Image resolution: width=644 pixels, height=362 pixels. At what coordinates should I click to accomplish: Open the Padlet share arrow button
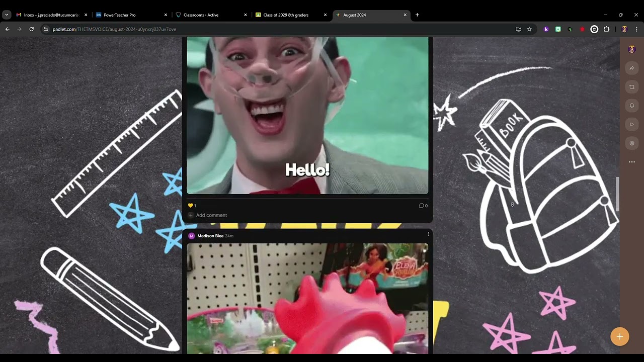coord(632,68)
